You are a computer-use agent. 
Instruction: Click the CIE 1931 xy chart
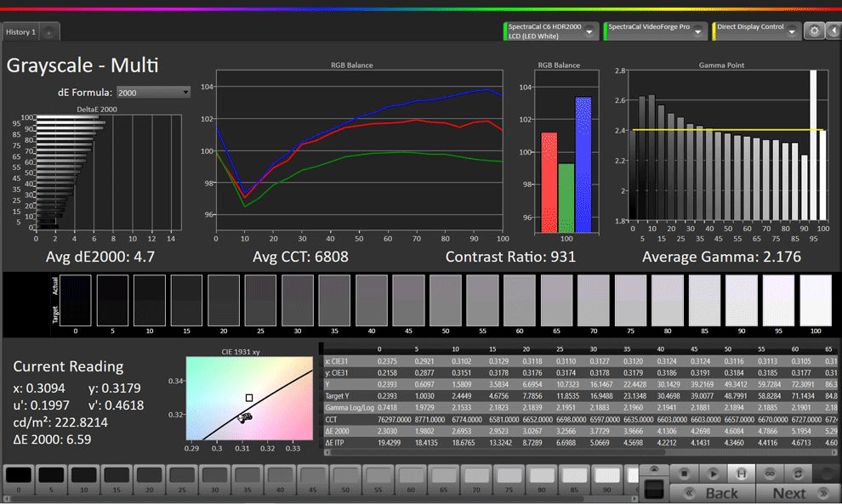(249, 399)
